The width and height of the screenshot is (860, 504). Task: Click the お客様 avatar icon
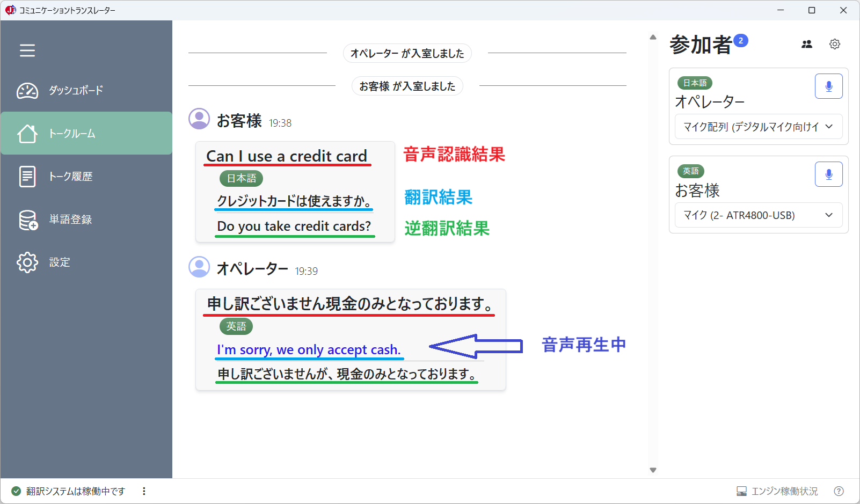click(x=199, y=119)
